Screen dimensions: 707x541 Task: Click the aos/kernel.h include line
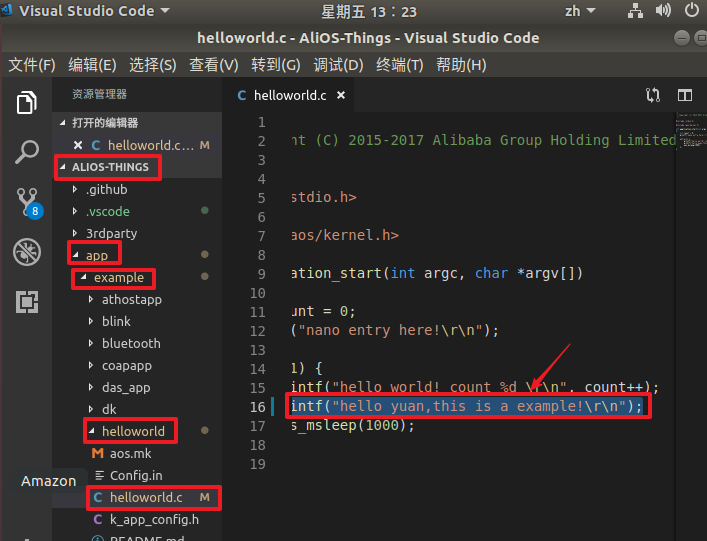(345, 236)
